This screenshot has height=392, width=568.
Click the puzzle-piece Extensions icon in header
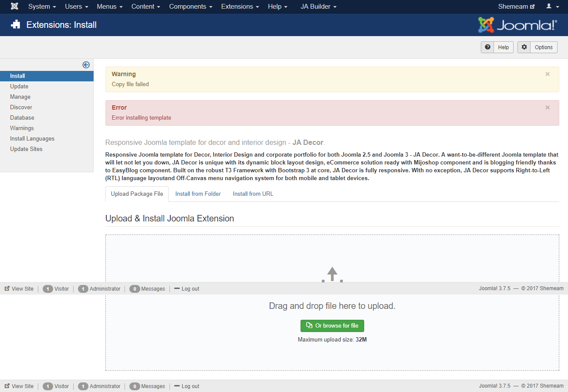[16, 25]
